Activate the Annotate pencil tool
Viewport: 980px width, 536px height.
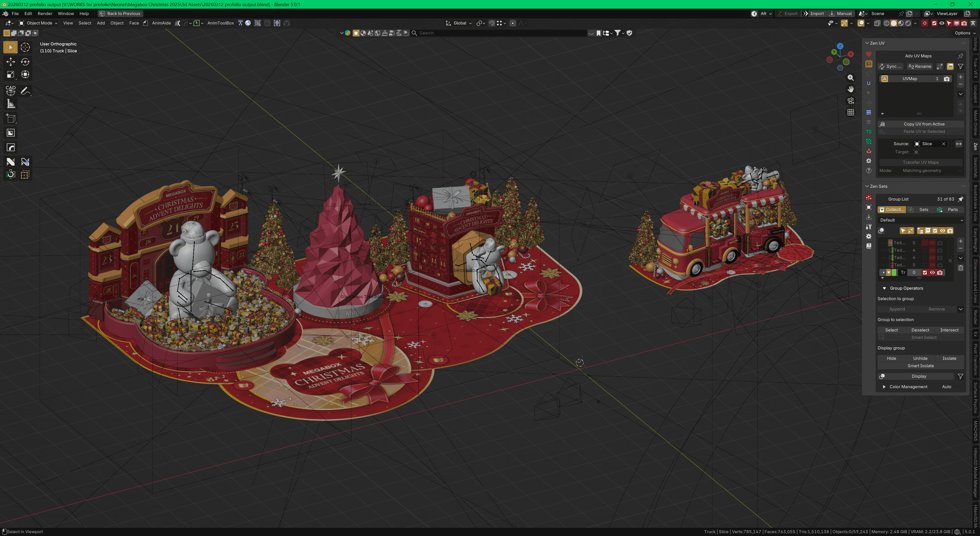click(x=25, y=91)
